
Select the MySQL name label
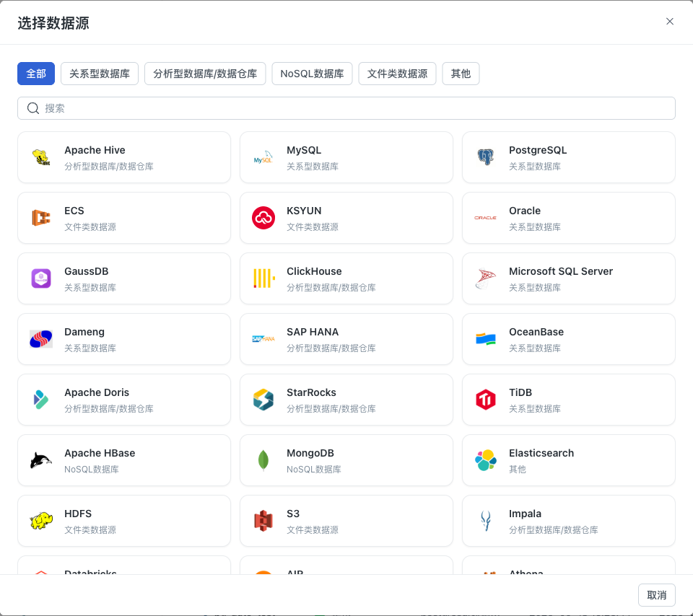[304, 150]
